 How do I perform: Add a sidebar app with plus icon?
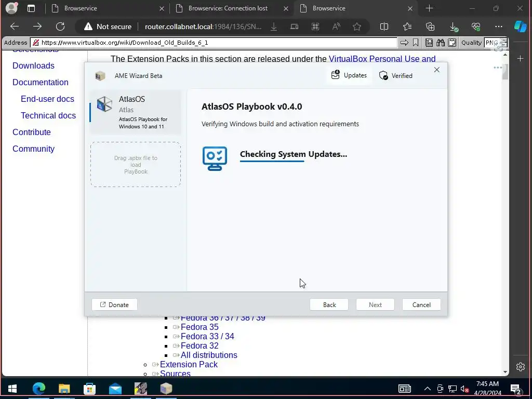[x=521, y=59]
